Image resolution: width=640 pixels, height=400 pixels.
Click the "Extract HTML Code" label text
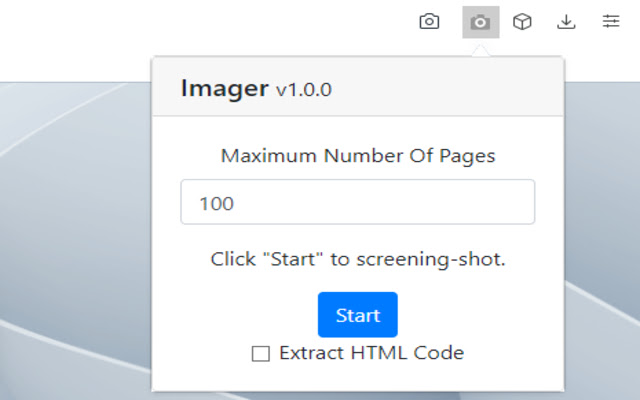[371, 352]
